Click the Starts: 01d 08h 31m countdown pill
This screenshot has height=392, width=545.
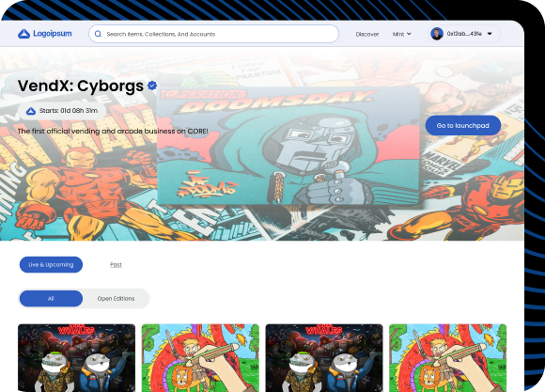coord(62,111)
